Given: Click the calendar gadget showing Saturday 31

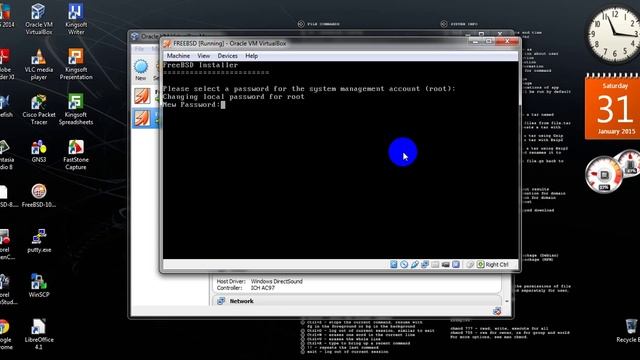Looking at the screenshot, I should click(x=612, y=107).
